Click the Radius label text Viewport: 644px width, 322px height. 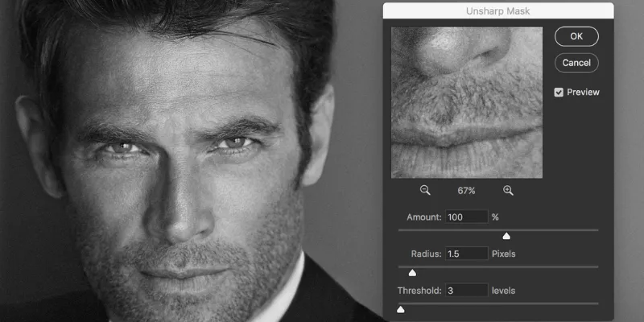pyautogui.click(x=426, y=254)
